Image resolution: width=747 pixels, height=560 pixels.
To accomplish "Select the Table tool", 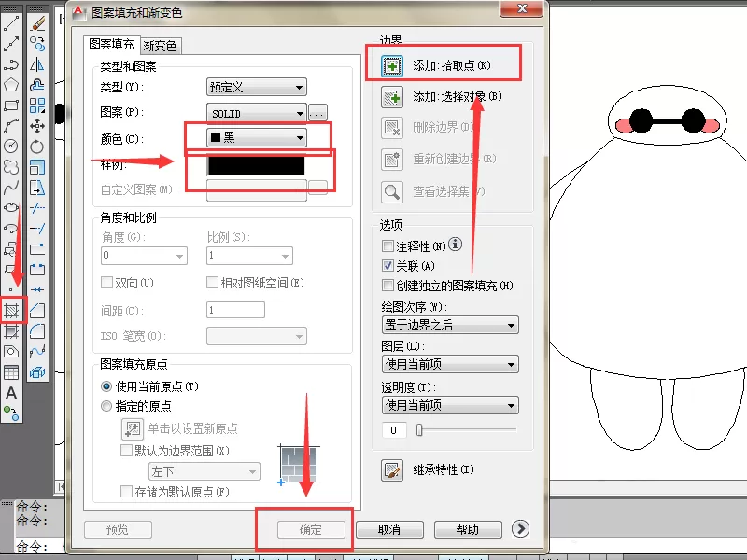I will (11, 371).
